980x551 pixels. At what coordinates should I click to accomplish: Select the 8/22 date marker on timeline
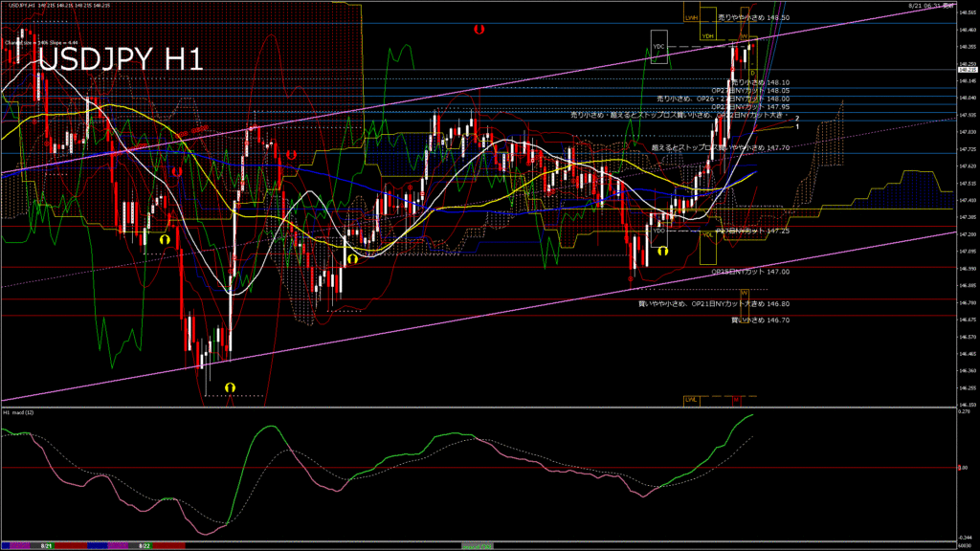pyautogui.click(x=144, y=545)
